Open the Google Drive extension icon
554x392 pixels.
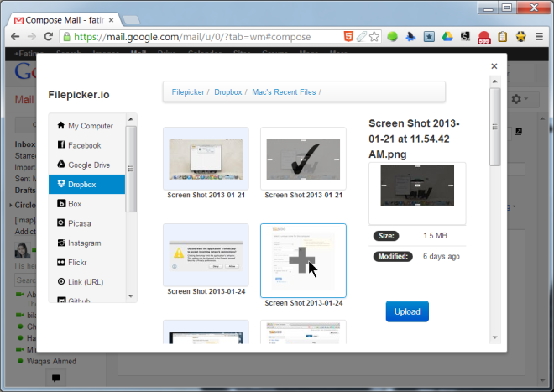pos(447,36)
